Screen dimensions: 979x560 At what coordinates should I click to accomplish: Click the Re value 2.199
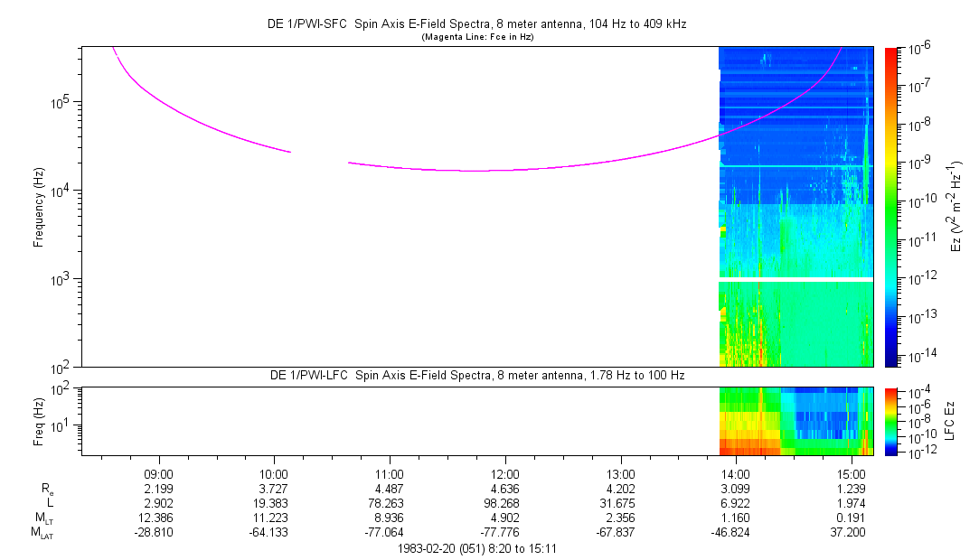pyautogui.click(x=159, y=488)
